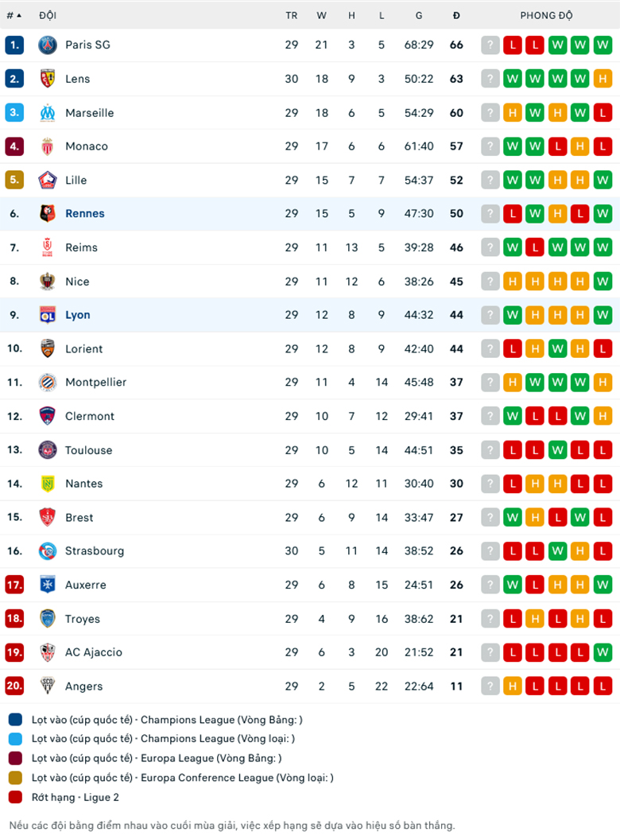Click the Strasbourg club crest
Image resolution: width=620 pixels, height=840 pixels.
(46, 551)
